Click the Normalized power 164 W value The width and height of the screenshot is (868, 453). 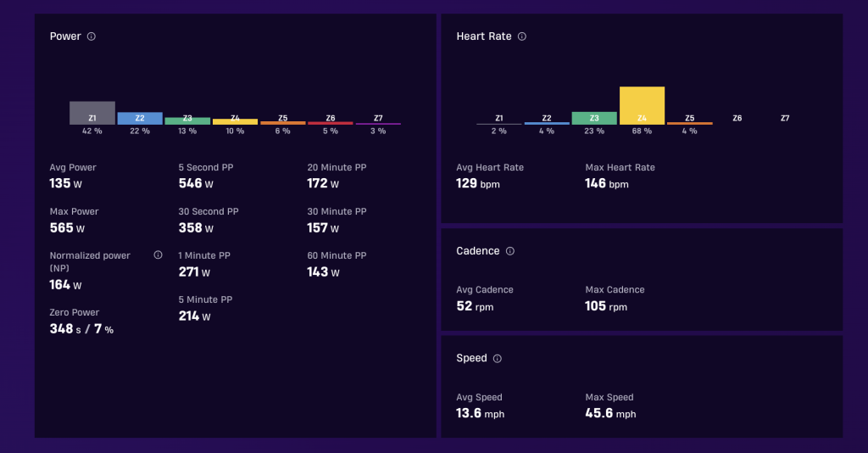[65, 285]
